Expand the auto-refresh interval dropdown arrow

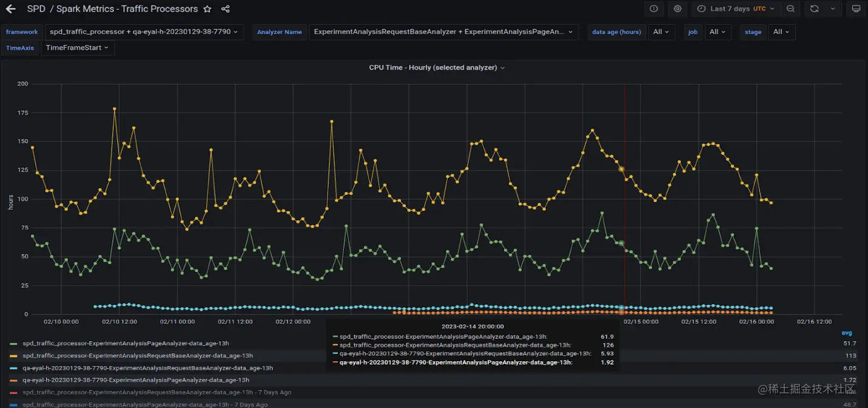pos(832,8)
